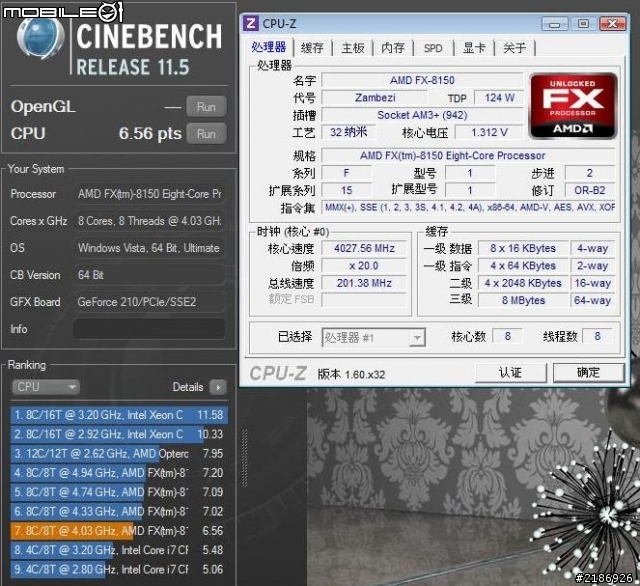Click the CB Version 64 Bit field
Screen dimensions: 640x586
click(x=149, y=275)
